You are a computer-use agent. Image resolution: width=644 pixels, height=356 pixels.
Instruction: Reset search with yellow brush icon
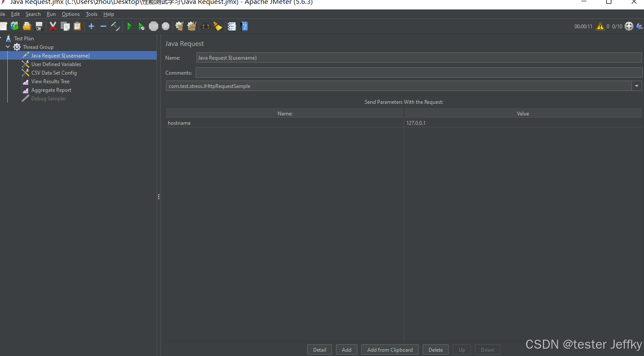(218, 26)
